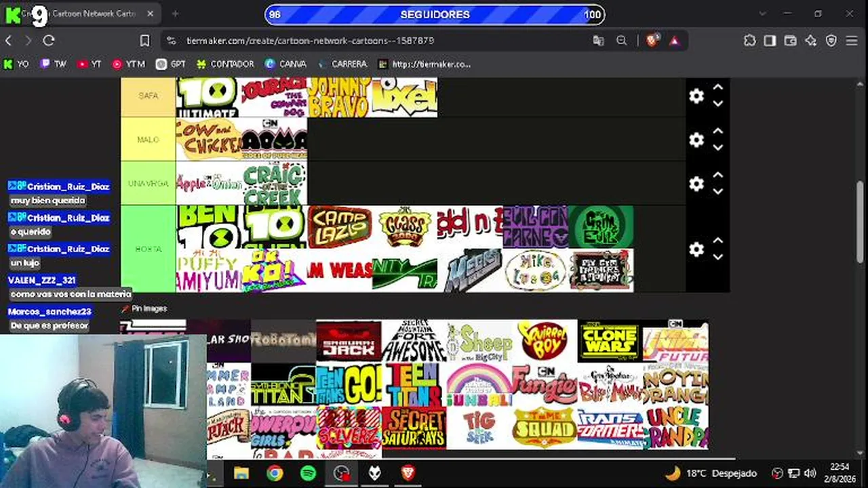868x488 pixels.
Task: Bookmark this page with the bookmark icon
Action: (144, 41)
